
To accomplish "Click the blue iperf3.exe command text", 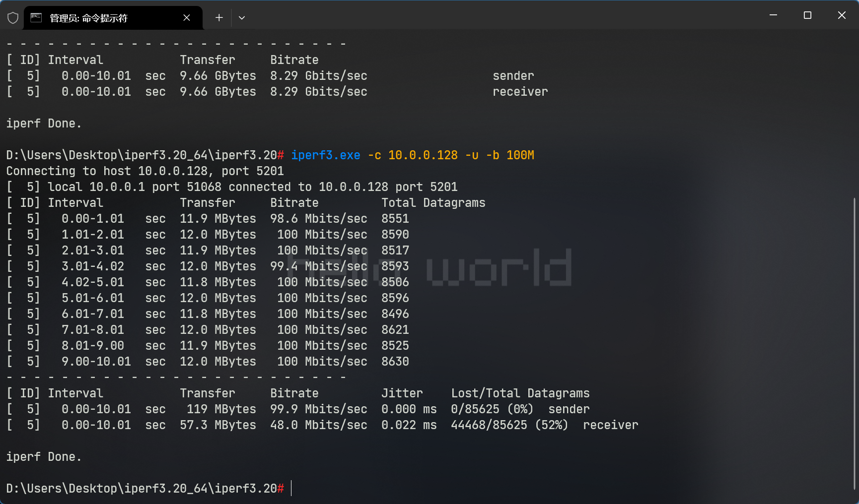I will pos(325,155).
